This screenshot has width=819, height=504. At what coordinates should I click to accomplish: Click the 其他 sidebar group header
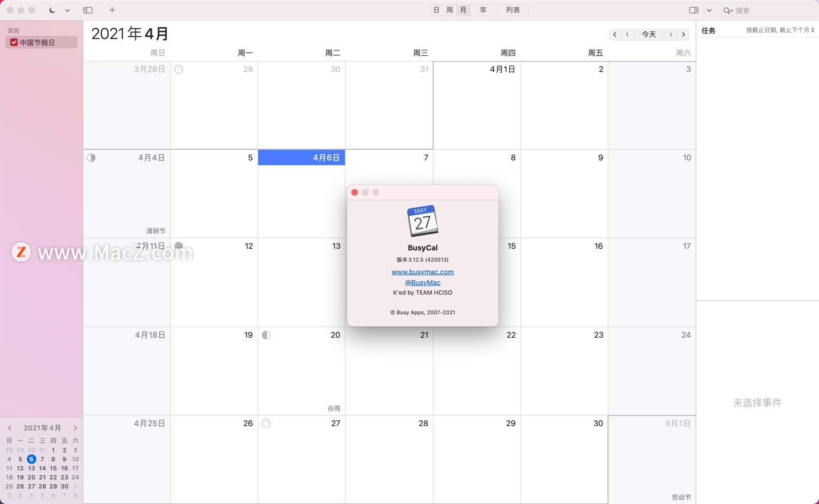click(x=13, y=31)
